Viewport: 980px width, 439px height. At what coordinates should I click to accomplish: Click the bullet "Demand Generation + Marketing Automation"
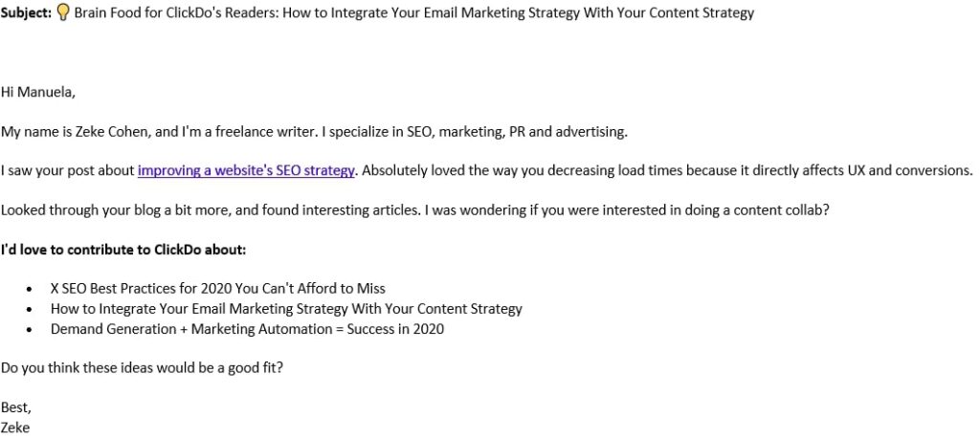(x=247, y=329)
